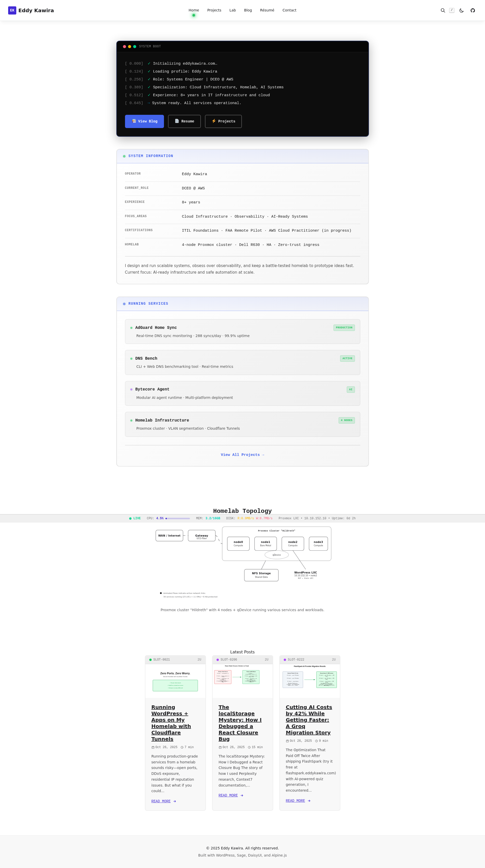
Task: Open the Résumé navigation link
Action: [x=267, y=10]
